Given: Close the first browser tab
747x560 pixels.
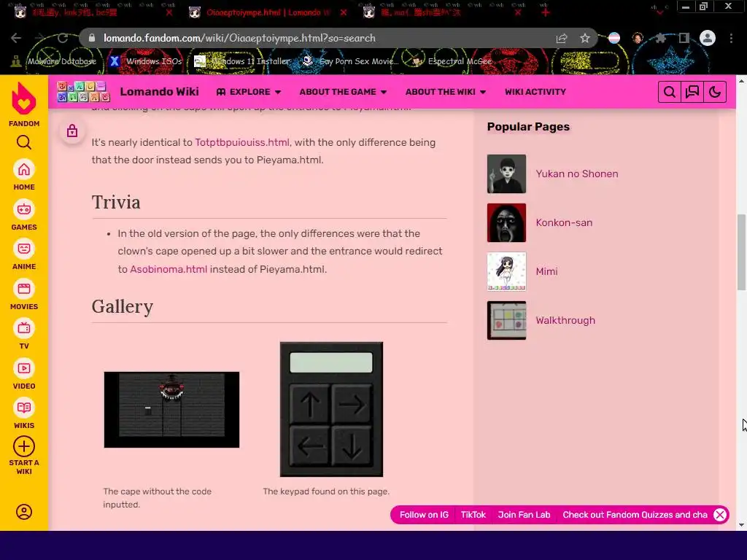Looking at the screenshot, I should point(169,12).
